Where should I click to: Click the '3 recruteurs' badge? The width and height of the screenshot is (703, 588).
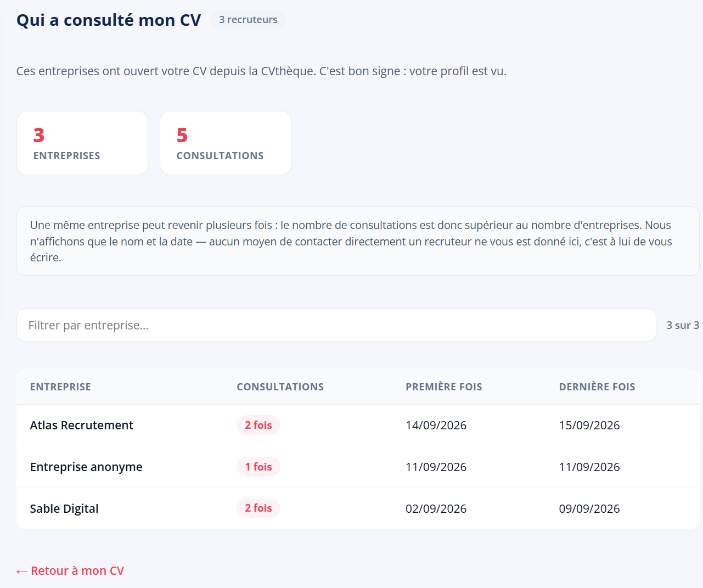point(248,20)
